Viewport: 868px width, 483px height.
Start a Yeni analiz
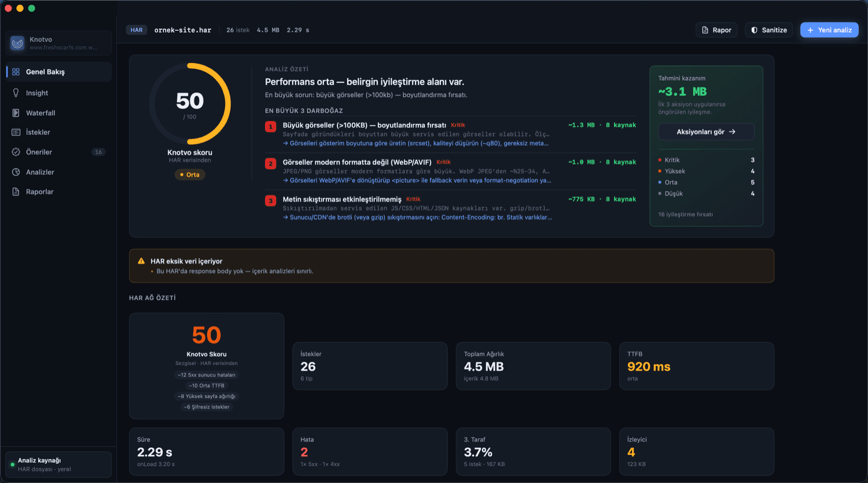point(829,30)
